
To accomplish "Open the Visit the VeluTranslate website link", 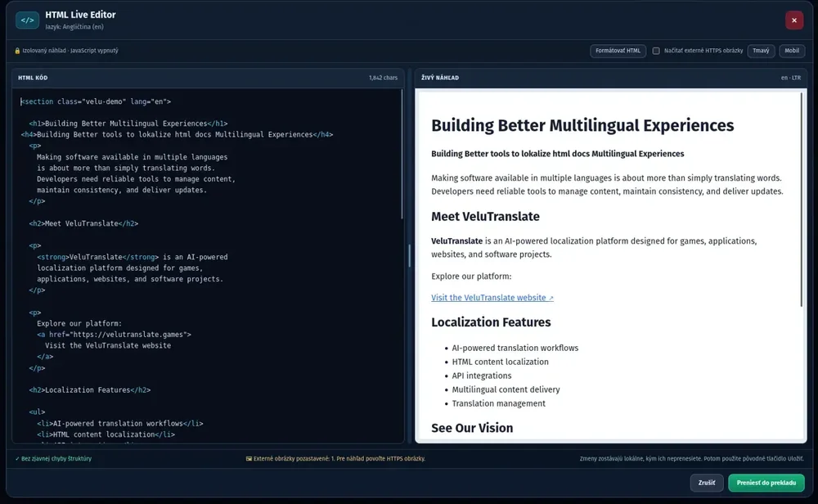I will click(x=492, y=297).
